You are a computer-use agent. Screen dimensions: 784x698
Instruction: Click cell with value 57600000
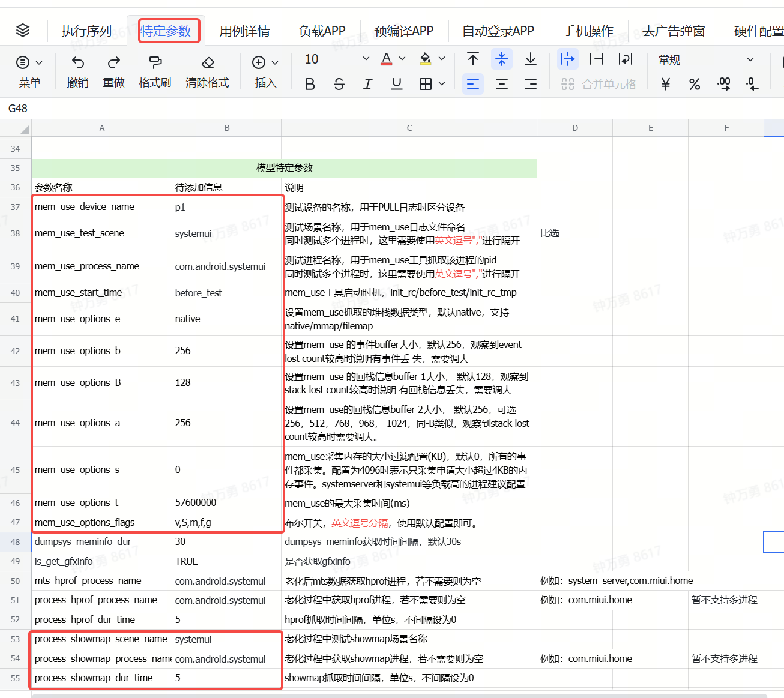tap(226, 503)
